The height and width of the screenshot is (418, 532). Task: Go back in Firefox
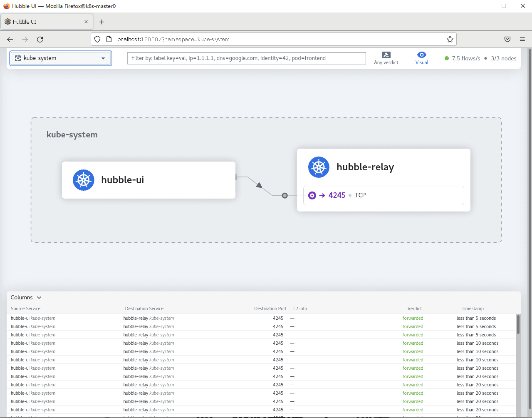[10, 39]
